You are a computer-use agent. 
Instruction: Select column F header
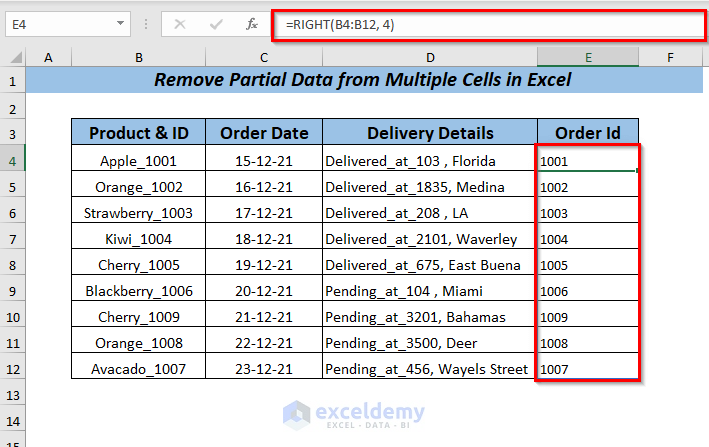point(670,57)
